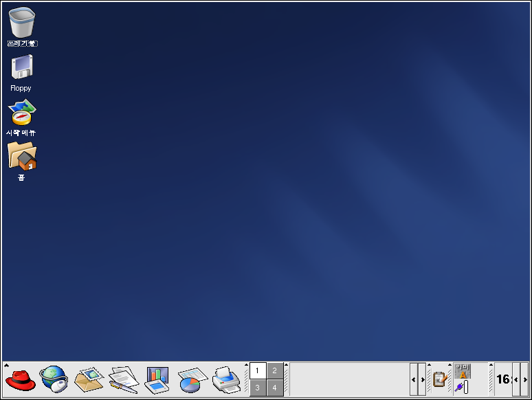532x400 pixels.
Task: Open the email envelope launcher
Action: click(89, 379)
